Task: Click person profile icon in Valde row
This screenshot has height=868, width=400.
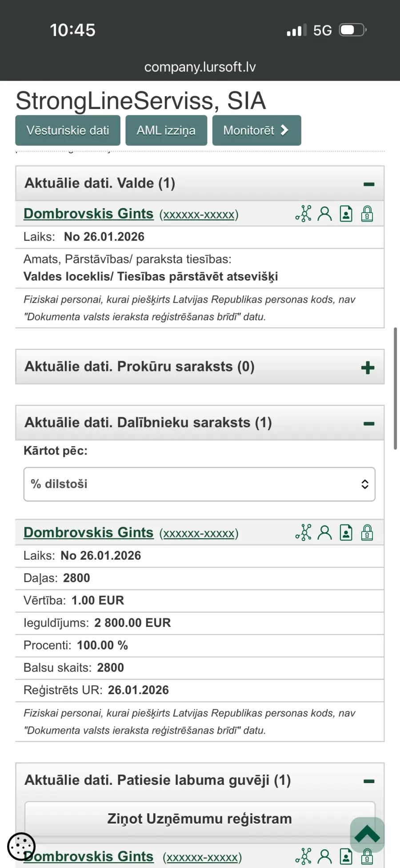Action: [x=325, y=214]
